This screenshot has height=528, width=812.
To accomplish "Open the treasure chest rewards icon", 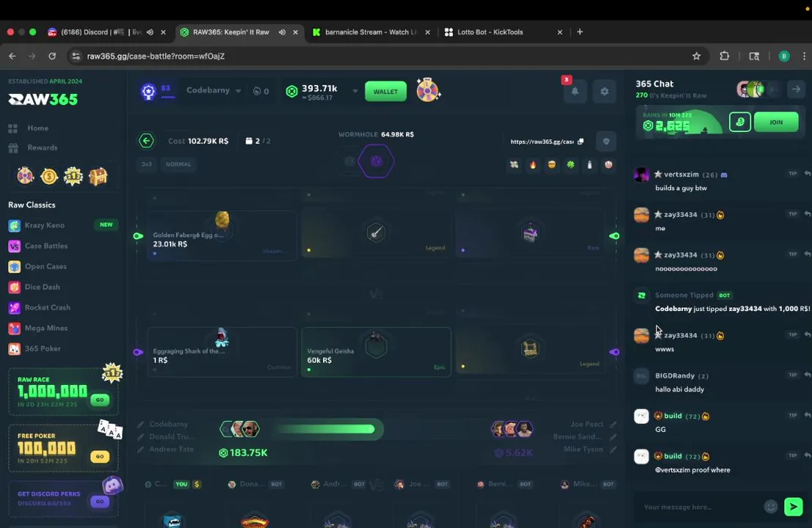I will [98, 177].
